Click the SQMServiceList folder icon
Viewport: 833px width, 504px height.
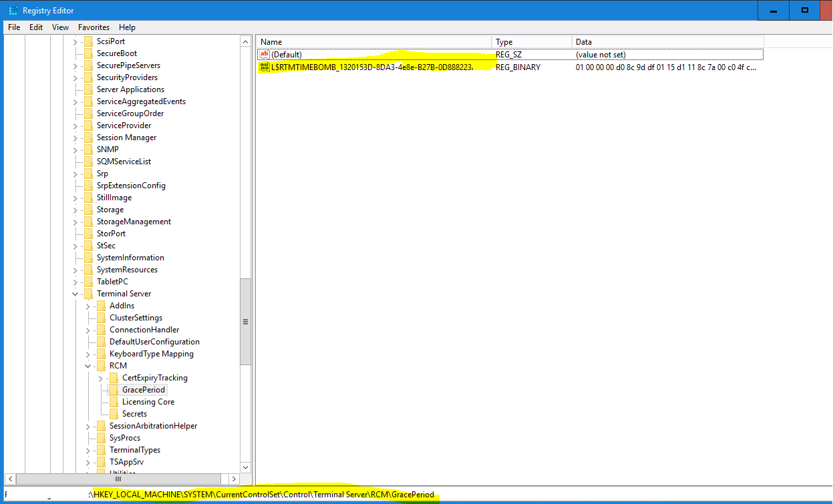[88, 162]
